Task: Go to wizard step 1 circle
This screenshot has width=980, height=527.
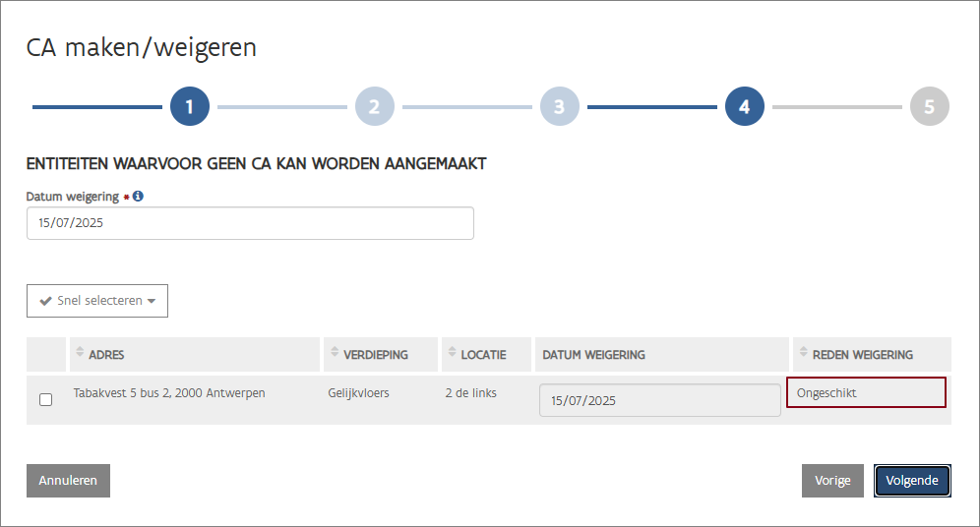Action: point(190,106)
